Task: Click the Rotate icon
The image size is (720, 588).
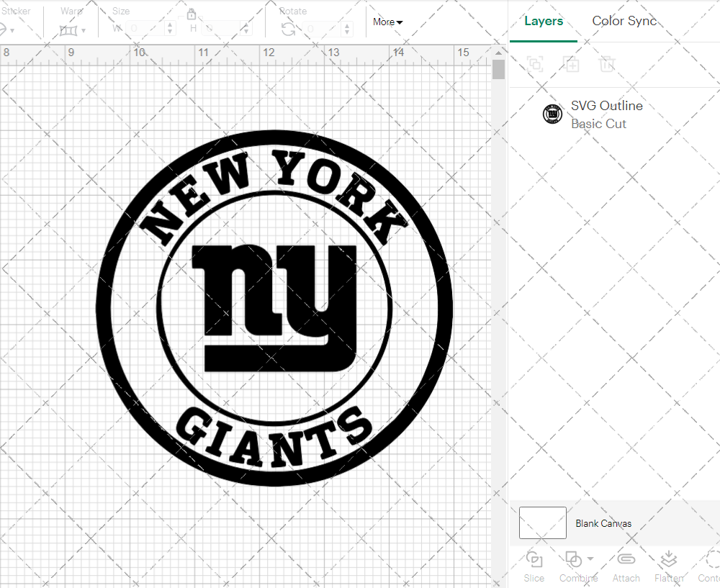Action: coord(288,30)
